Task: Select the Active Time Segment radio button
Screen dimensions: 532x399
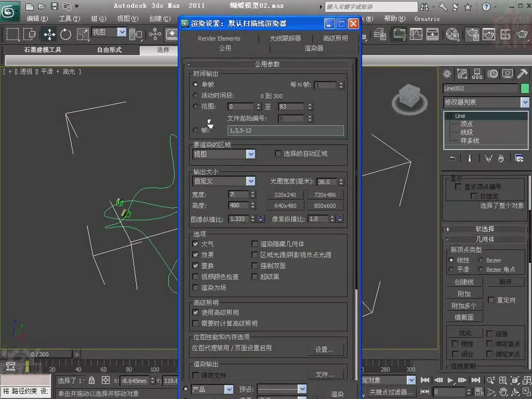Action: pos(195,96)
